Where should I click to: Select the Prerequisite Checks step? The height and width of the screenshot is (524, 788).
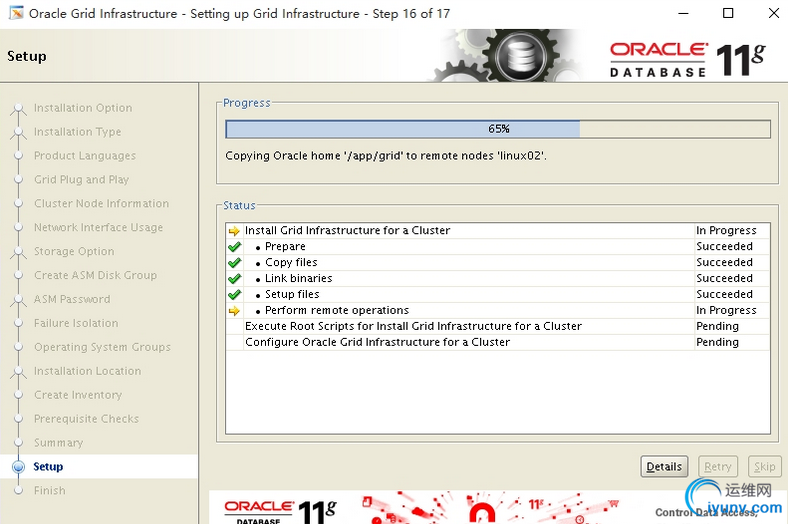click(x=86, y=419)
